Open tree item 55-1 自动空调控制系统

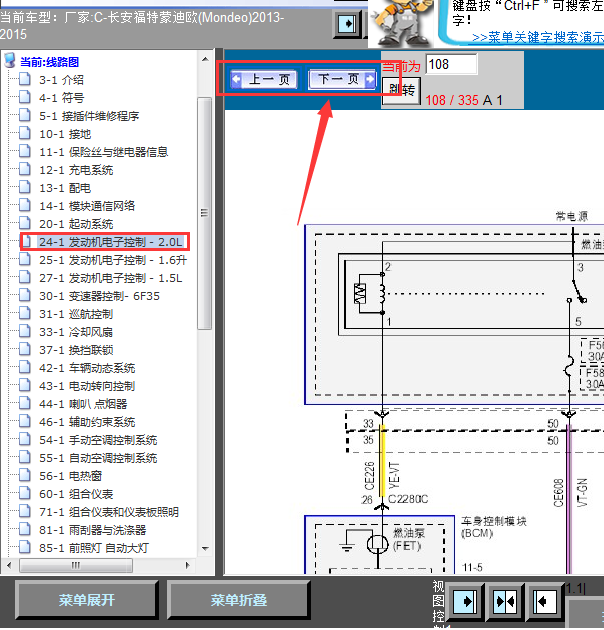click(x=98, y=458)
